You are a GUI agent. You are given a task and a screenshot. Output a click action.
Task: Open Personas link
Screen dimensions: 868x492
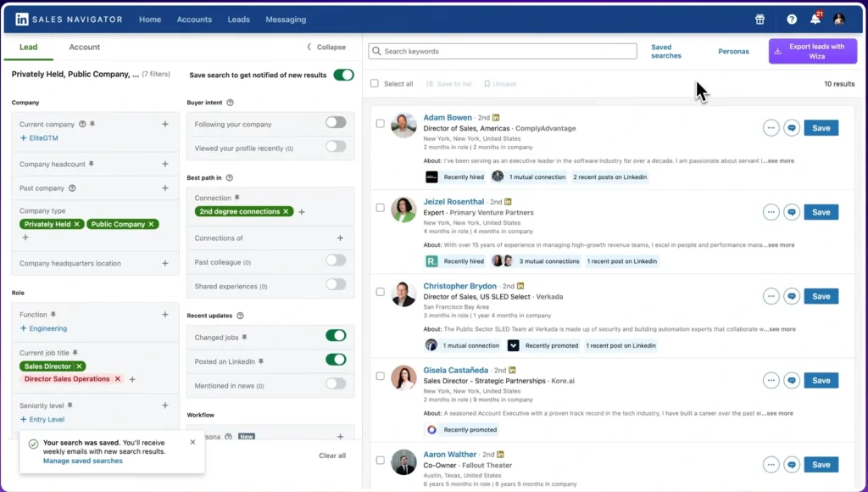point(733,52)
